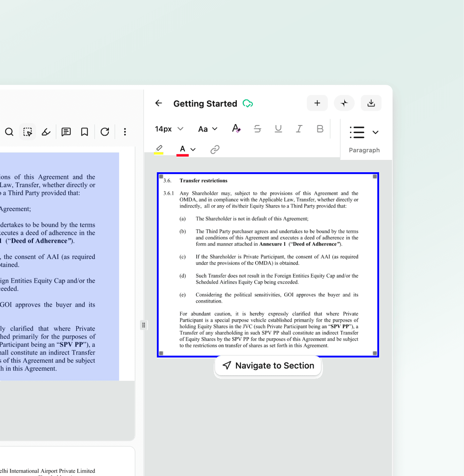Open the AI sparkle assistant button
The height and width of the screenshot is (476, 464).
(344, 103)
